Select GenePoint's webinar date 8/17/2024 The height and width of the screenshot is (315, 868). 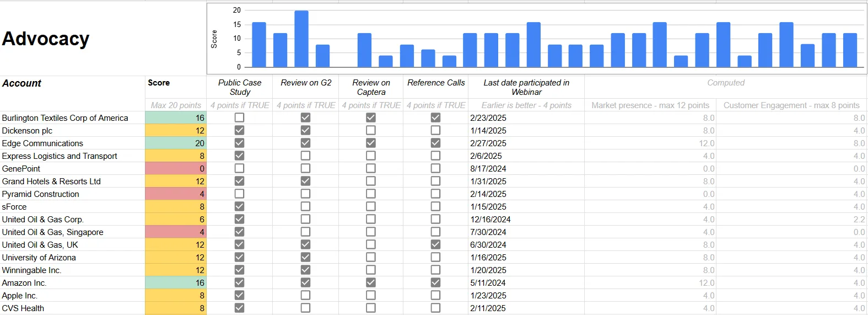click(488, 169)
